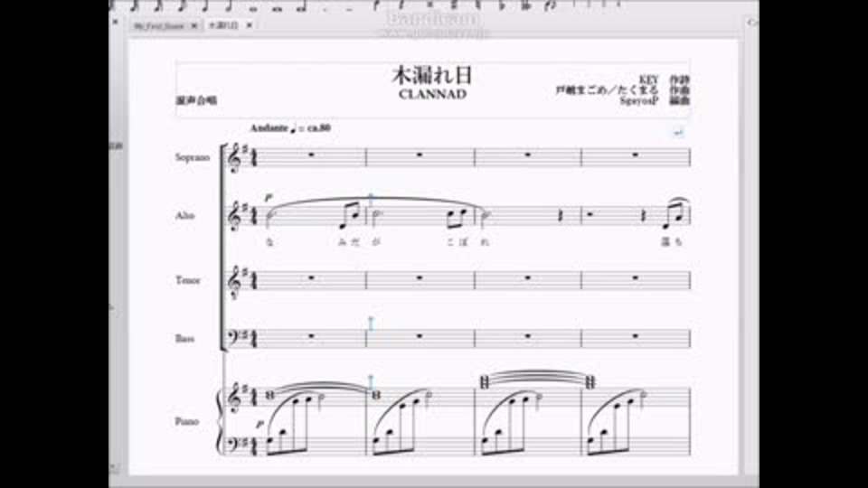Screen dimensions: 868x488
Task: Select the Andante tempo marking
Action: click(x=290, y=127)
